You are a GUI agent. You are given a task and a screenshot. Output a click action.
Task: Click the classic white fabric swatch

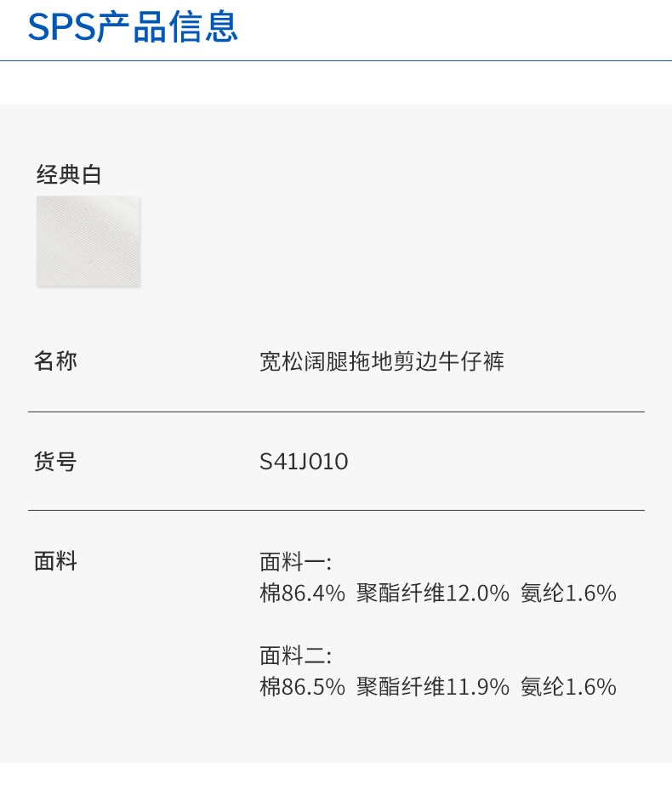click(x=88, y=241)
